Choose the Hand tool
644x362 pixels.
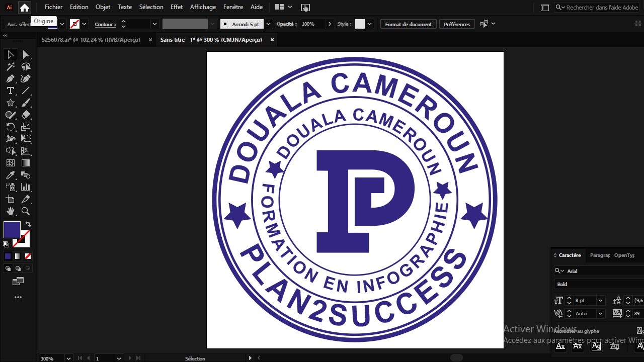coord(10,211)
